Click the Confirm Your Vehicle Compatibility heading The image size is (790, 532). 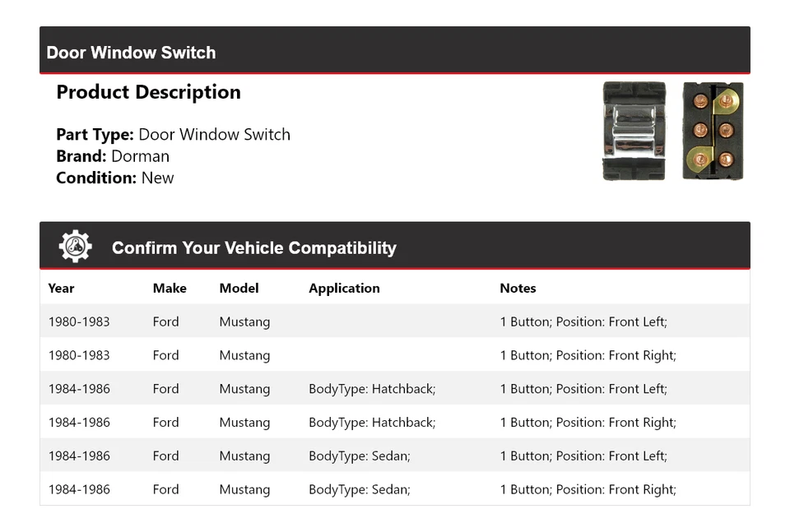pyautogui.click(x=253, y=247)
